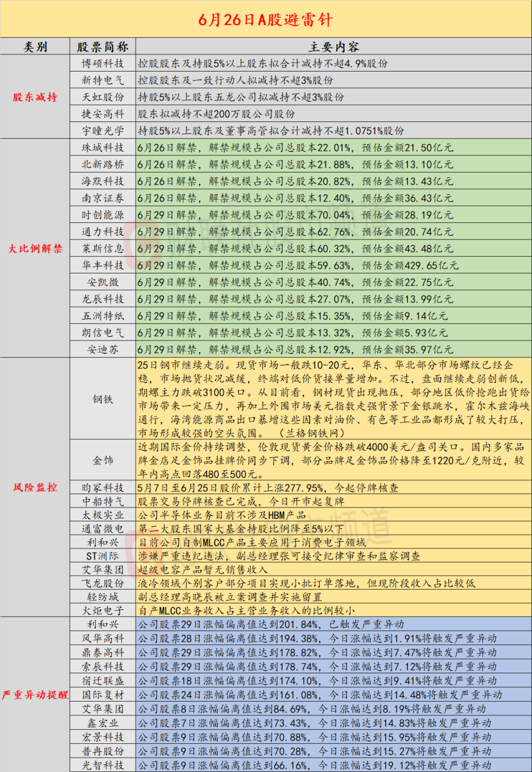
Task: Click the 中船特气 resumption notice text
Action: pyautogui.click(x=241, y=501)
